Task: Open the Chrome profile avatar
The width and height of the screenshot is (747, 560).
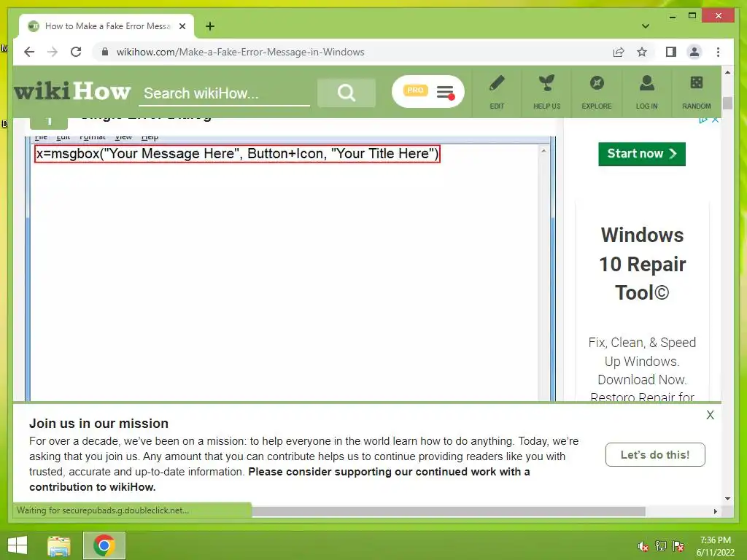Action: click(694, 52)
